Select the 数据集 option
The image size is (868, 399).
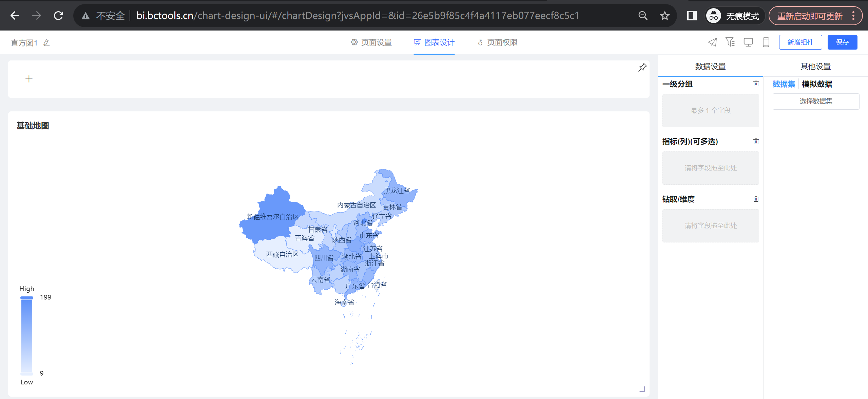tap(784, 84)
